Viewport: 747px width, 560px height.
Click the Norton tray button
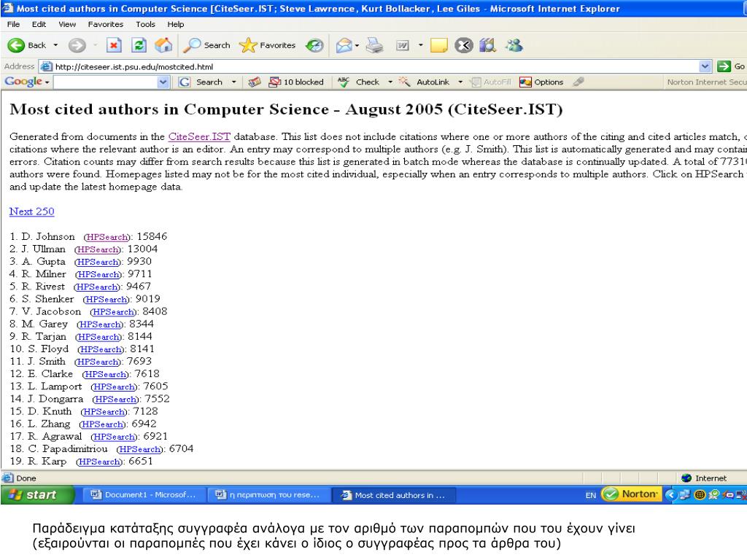631,494
